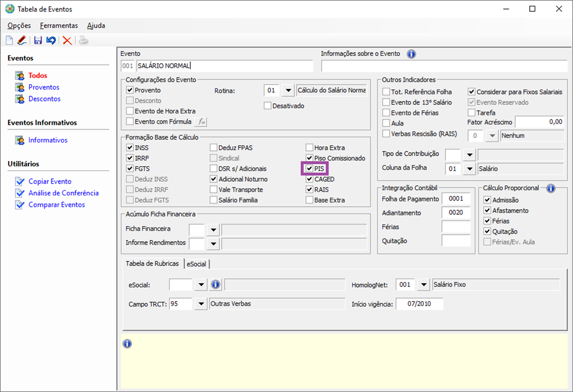Click the fx formula button

(201, 122)
